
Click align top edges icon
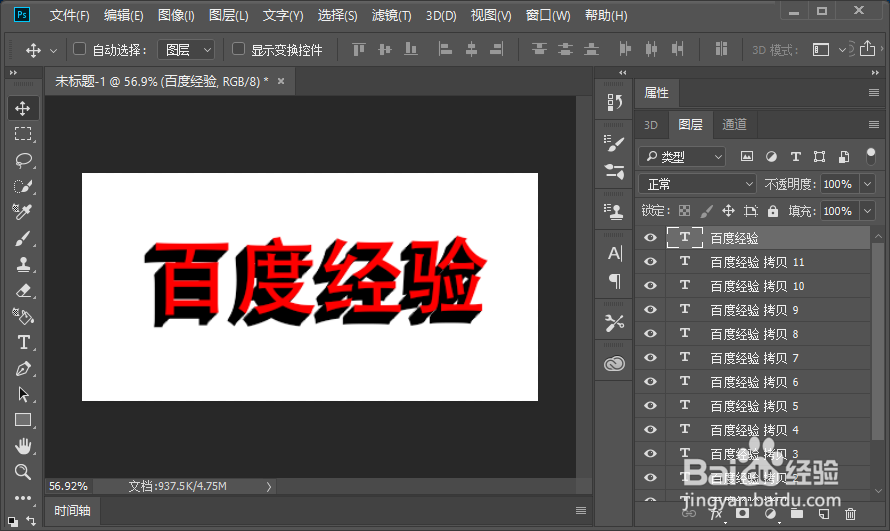tap(359, 50)
